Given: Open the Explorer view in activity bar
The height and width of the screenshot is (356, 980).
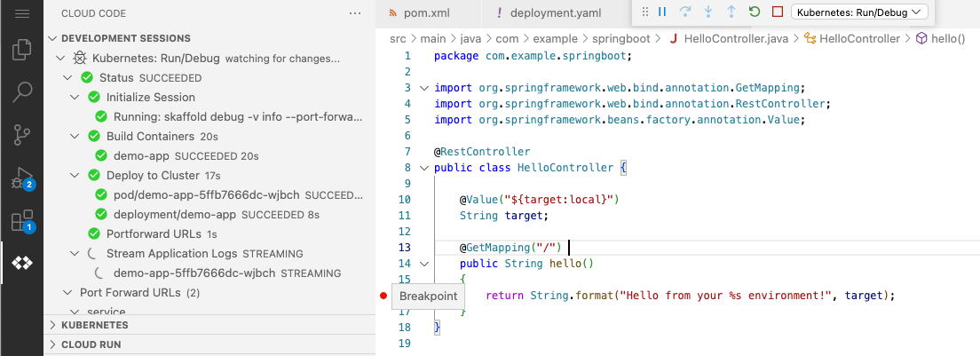Looking at the screenshot, I should click(x=22, y=50).
